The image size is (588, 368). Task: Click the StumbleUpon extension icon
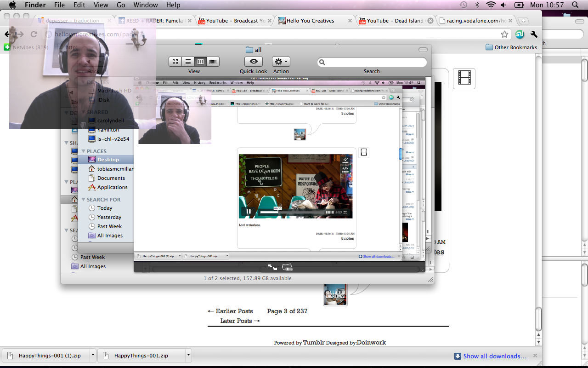[520, 34]
